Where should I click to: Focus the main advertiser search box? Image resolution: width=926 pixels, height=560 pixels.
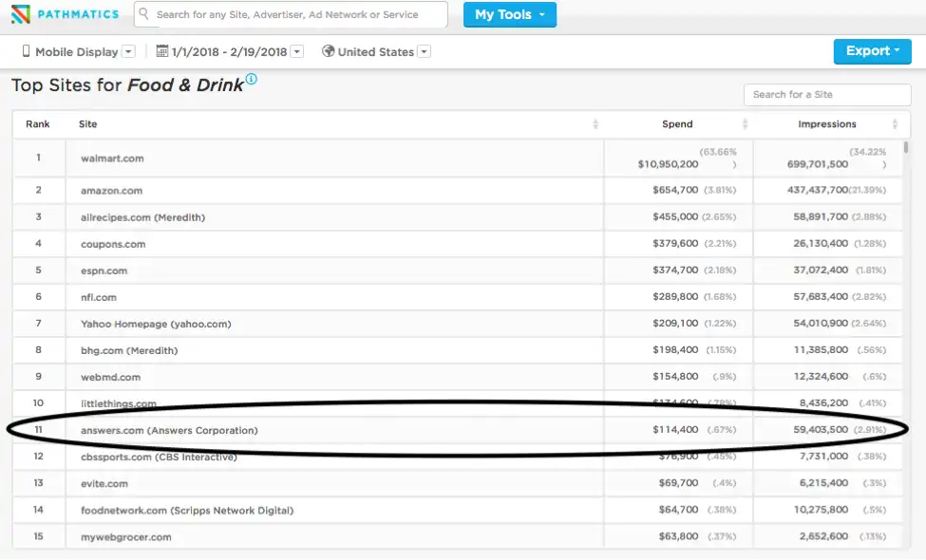point(291,14)
